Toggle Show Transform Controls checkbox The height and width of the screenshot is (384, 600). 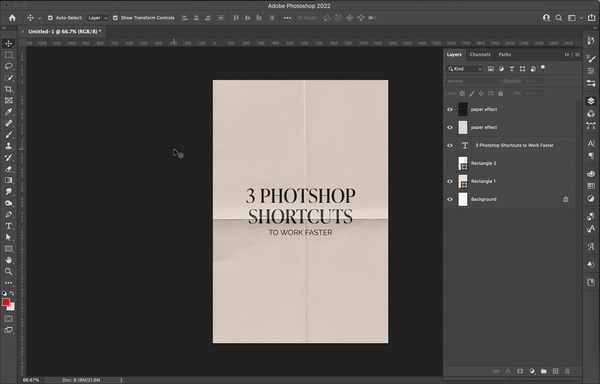coord(115,18)
